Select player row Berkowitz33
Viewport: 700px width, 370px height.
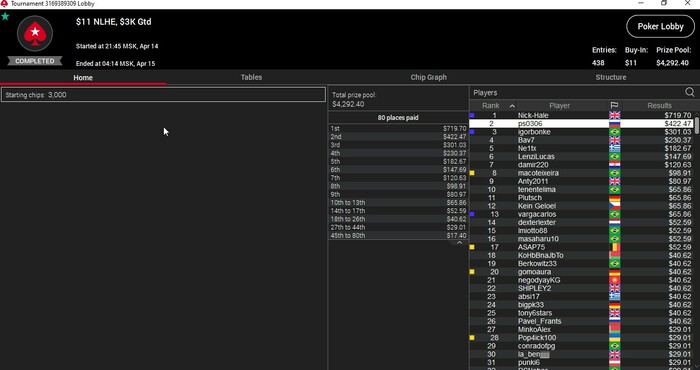tap(581, 264)
